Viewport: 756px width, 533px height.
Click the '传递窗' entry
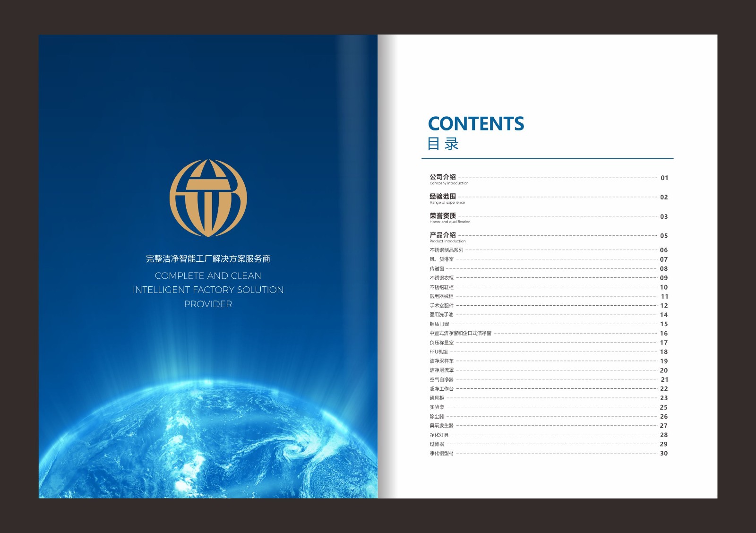pos(437,269)
